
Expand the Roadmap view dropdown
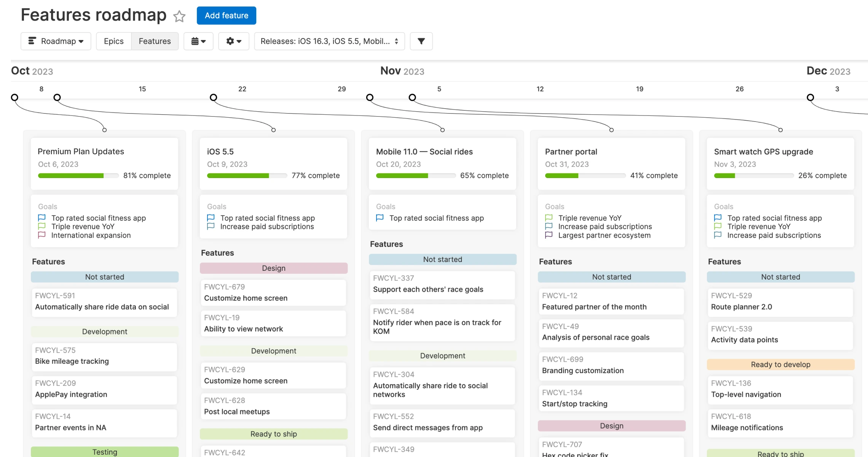56,41
